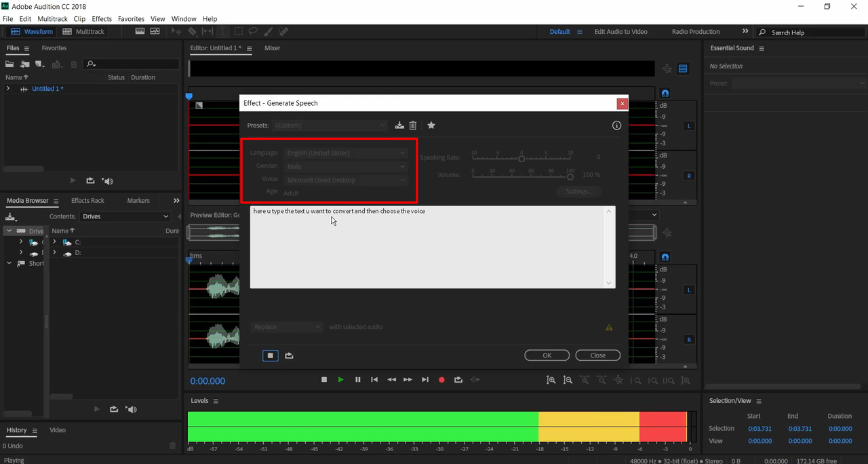Open Presets dropdown in Generate Speech
This screenshot has width=868, height=464.
pos(330,125)
